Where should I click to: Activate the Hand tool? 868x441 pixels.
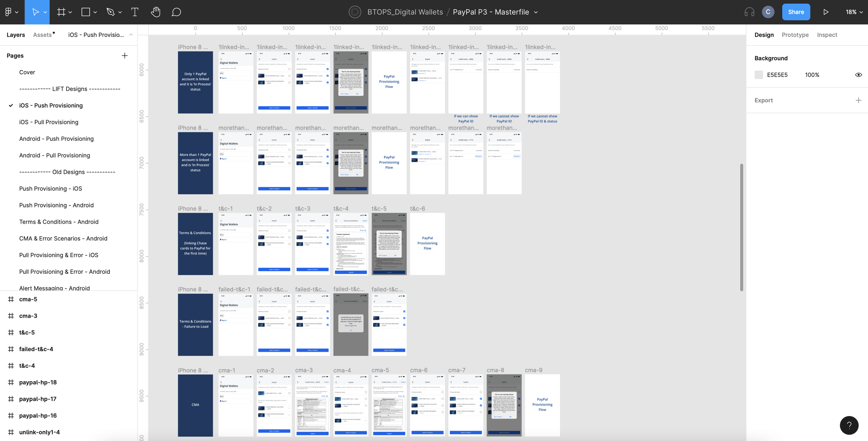coord(155,11)
